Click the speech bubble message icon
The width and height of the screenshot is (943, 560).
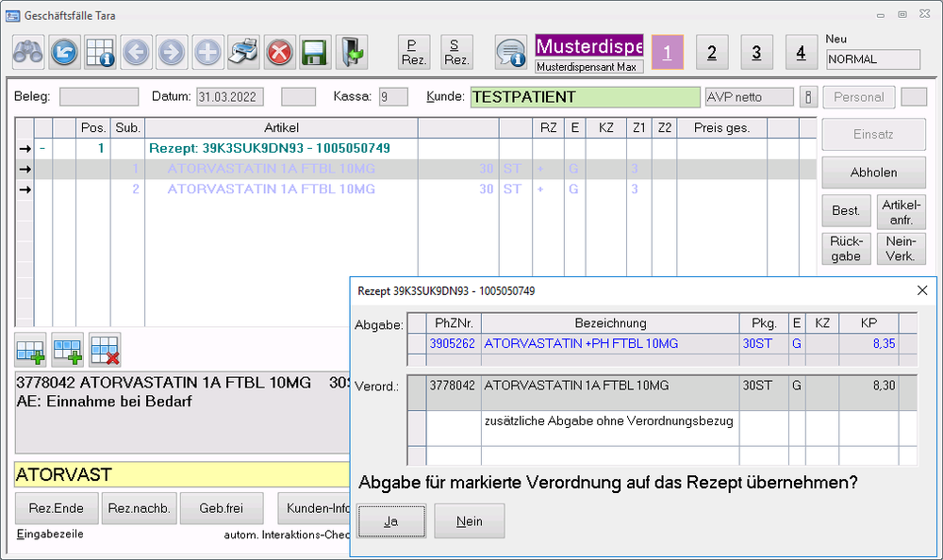tap(511, 52)
